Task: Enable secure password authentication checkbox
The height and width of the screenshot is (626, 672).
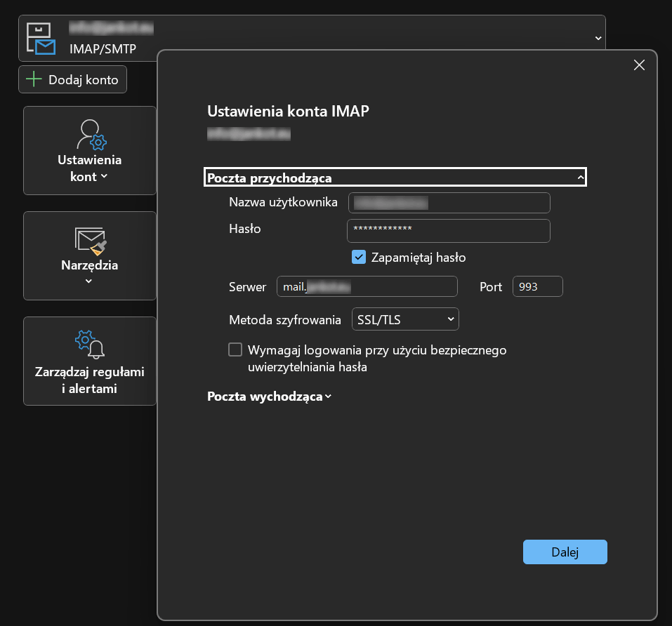Action: pos(235,349)
